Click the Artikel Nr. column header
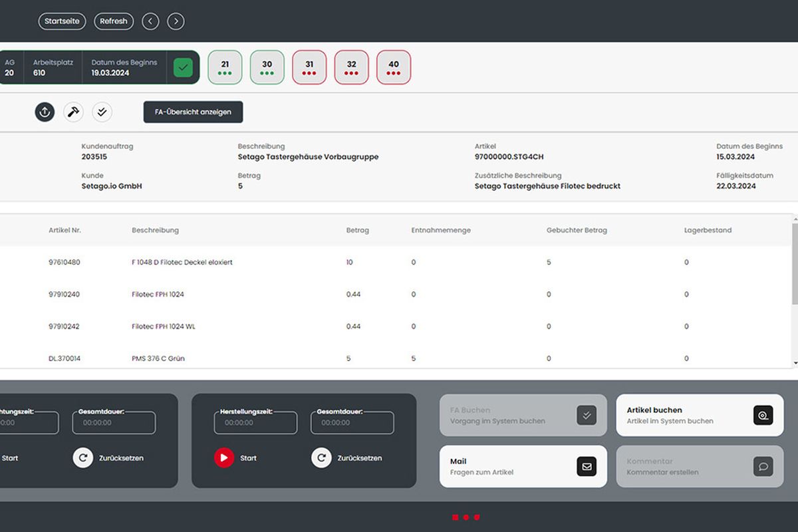Viewport: 798px width, 532px height. (65, 230)
